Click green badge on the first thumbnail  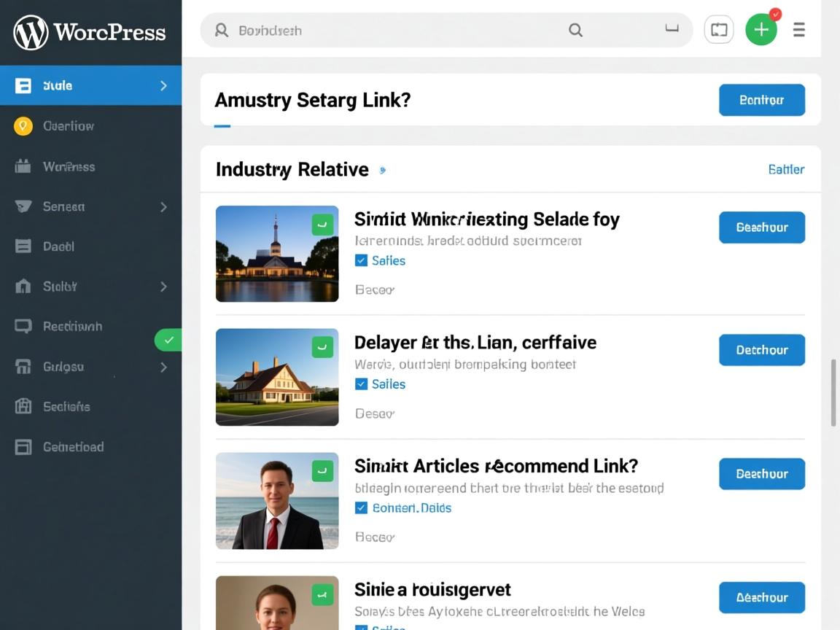click(x=322, y=224)
